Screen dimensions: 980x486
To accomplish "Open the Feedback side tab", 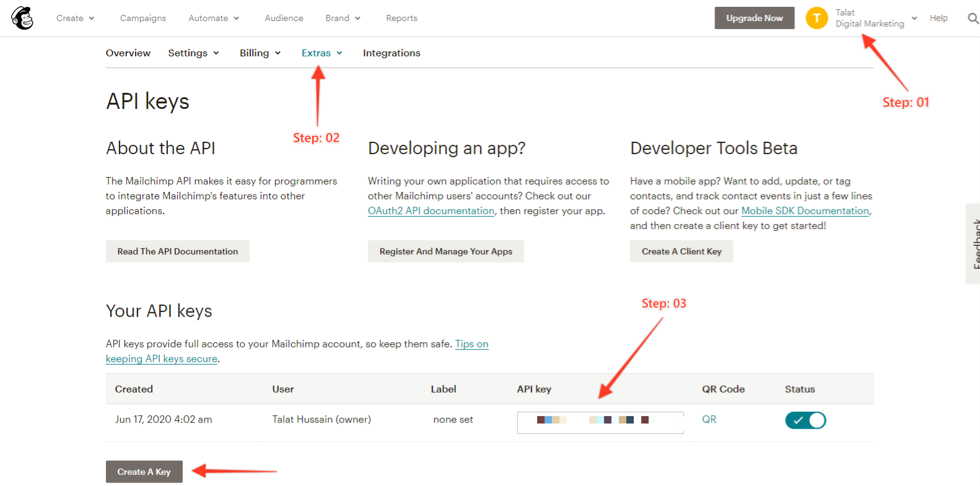I will 974,244.
